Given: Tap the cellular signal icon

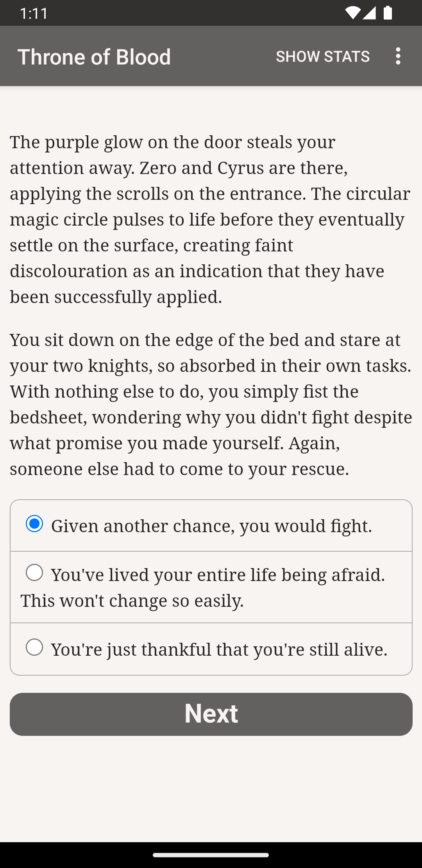Looking at the screenshot, I should [x=369, y=13].
